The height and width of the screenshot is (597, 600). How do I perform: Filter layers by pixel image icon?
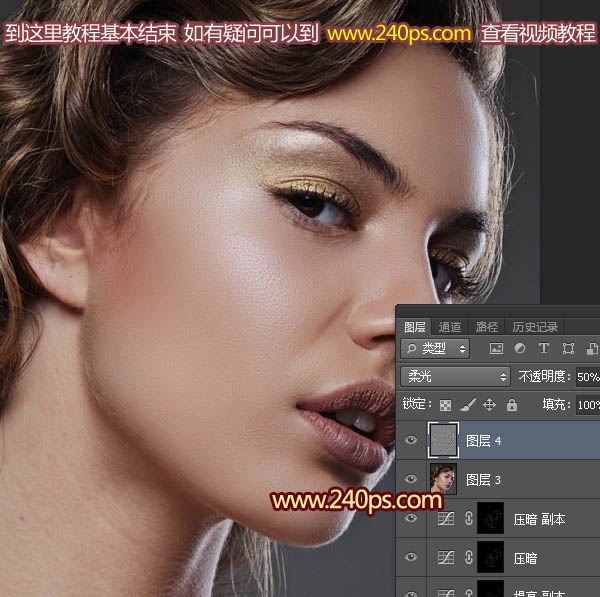point(496,348)
